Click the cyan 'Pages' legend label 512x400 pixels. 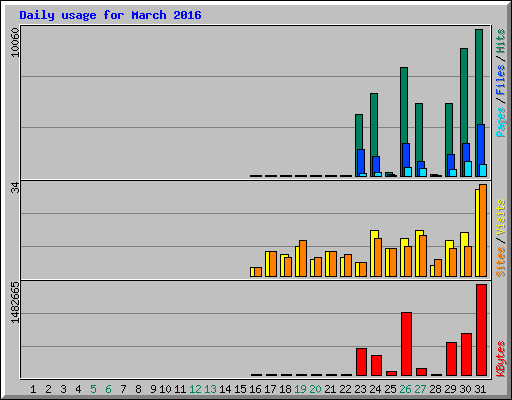(501, 122)
